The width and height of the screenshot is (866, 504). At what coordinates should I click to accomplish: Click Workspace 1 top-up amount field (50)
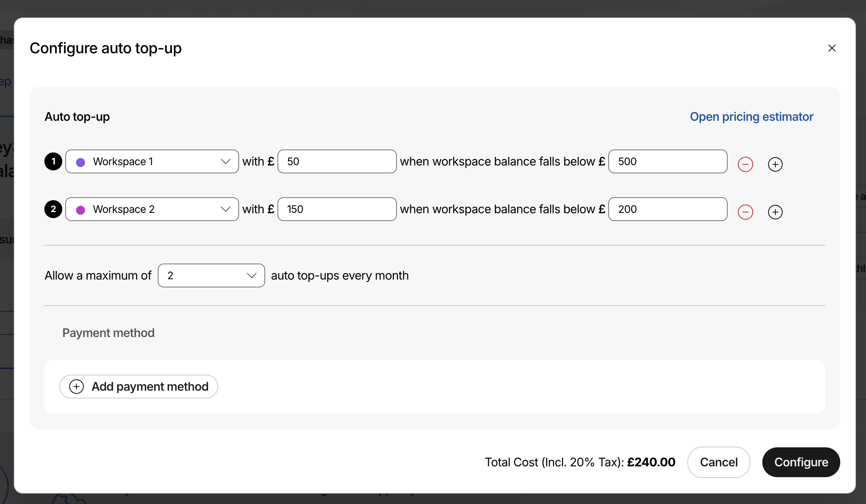click(336, 161)
